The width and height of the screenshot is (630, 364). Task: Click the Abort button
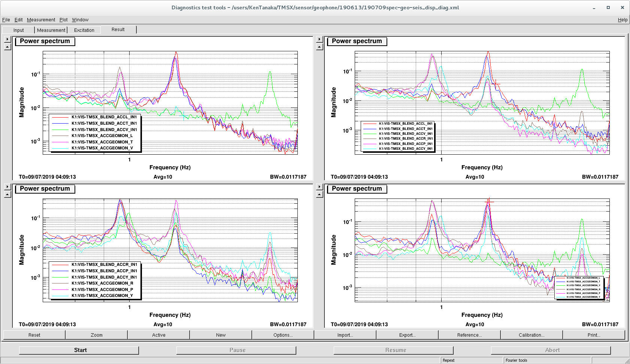tap(551, 350)
